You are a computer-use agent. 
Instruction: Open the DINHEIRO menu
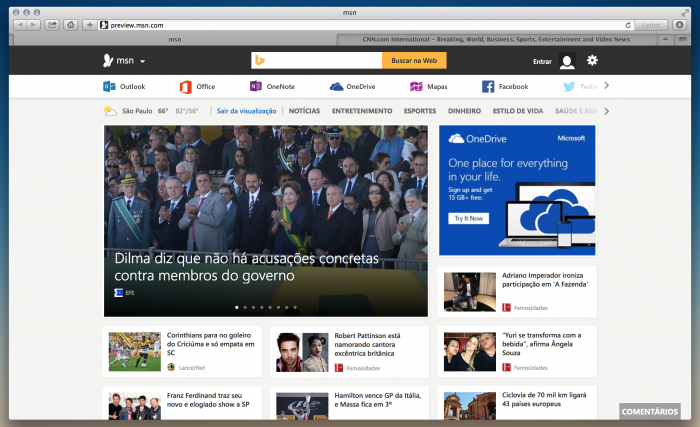click(464, 111)
